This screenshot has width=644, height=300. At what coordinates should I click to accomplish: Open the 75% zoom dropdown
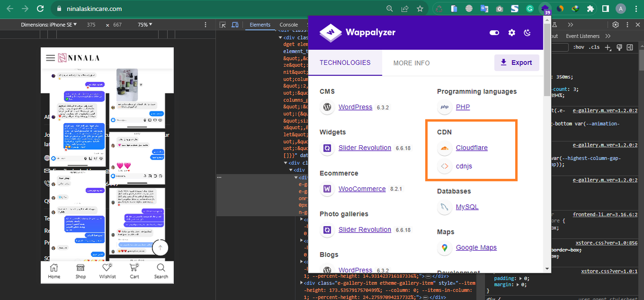click(145, 25)
